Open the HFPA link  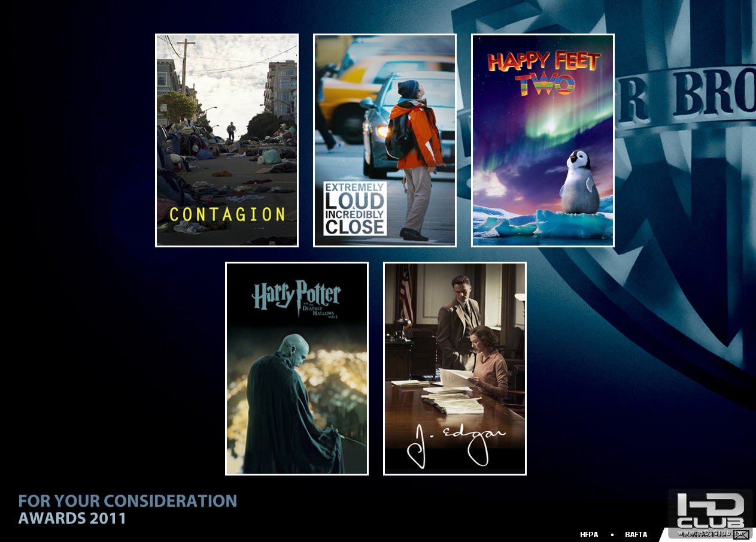[x=589, y=535]
